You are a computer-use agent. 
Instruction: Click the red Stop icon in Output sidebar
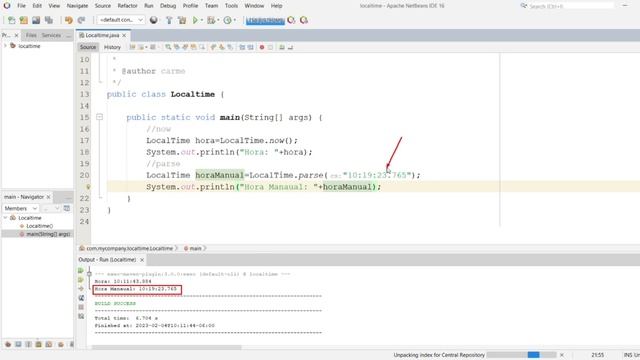[x=81, y=307]
